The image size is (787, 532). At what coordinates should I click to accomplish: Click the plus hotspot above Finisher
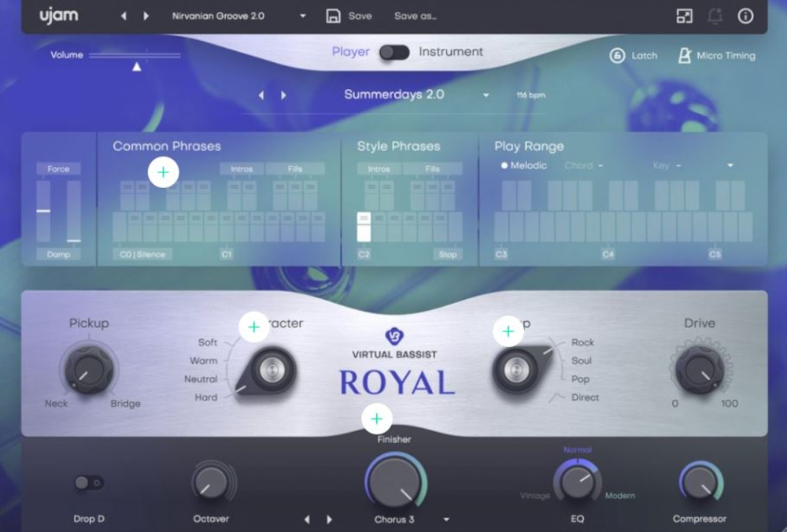[x=377, y=419]
